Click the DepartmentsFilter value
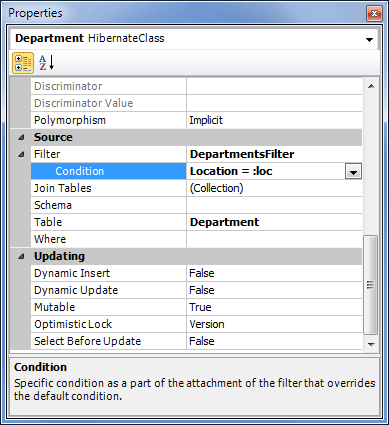 [242, 154]
